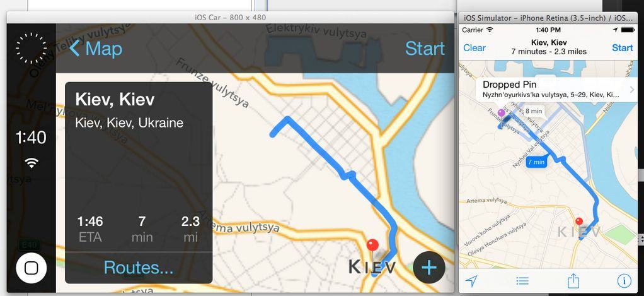Open the directions list icon on iPhone
The image size is (644, 296).
[522, 281]
